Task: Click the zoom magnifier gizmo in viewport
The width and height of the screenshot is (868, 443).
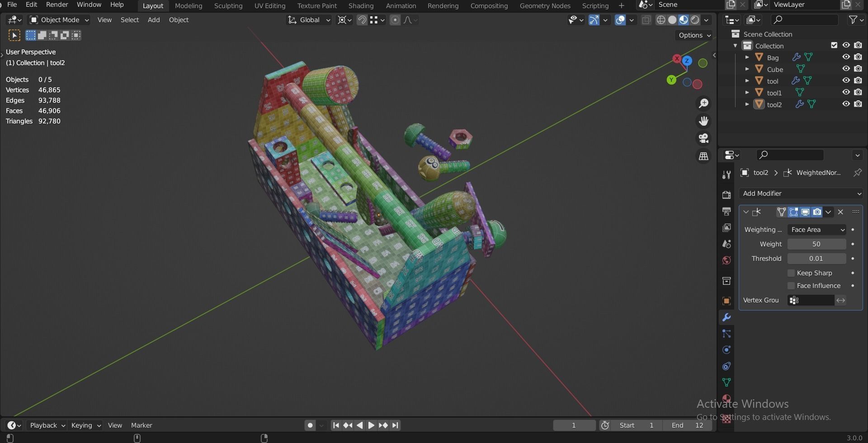Action: pos(703,104)
